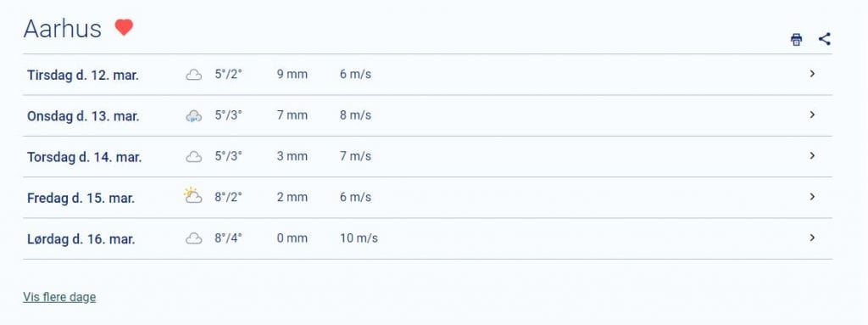Click the Aarhus city heading
The height and width of the screenshot is (325, 868).
click(63, 29)
